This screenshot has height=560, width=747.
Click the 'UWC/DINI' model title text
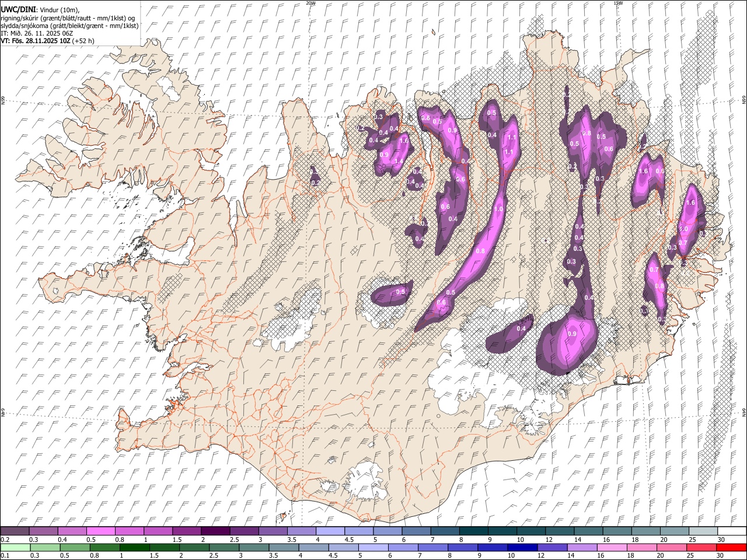pyautogui.click(x=18, y=10)
